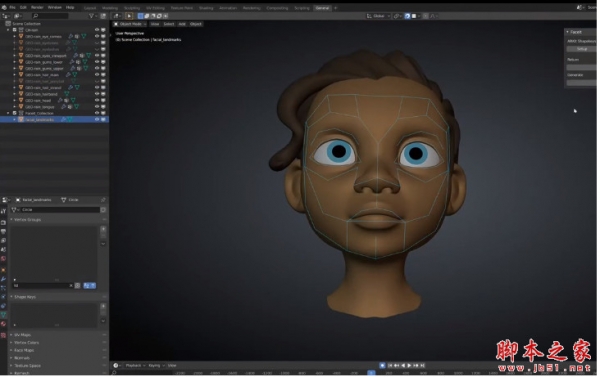Image resolution: width=600 pixels, height=377 pixels.
Task: Click the Setup button in Faceit panel
Action: point(582,49)
